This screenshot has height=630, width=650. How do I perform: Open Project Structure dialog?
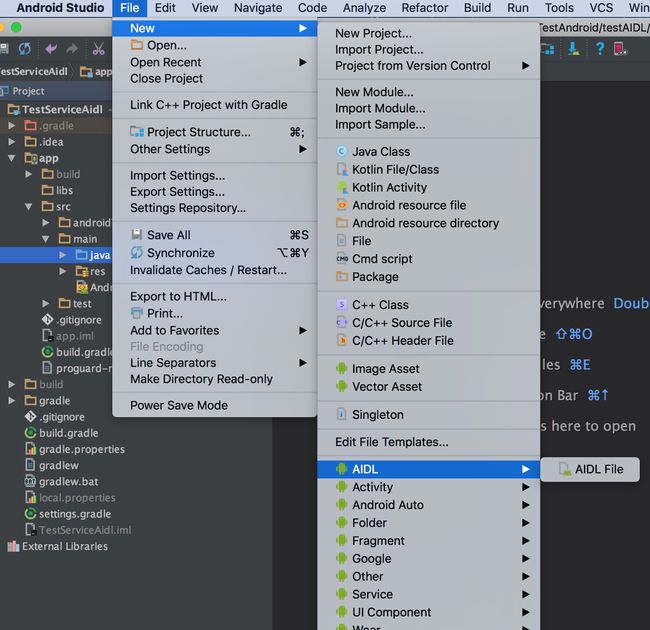click(215, 132)
